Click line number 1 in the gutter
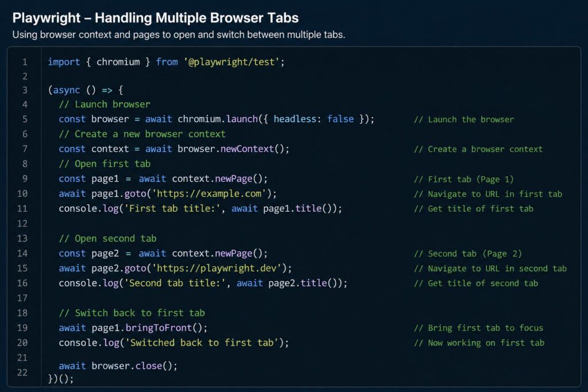 [x=25, y=62]
